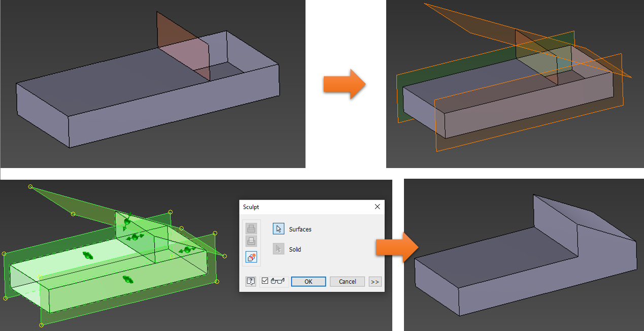The width and height of the screenshot is (644, 331).
Task: Open Help via the question mark icon
Action: pos(251,281)
